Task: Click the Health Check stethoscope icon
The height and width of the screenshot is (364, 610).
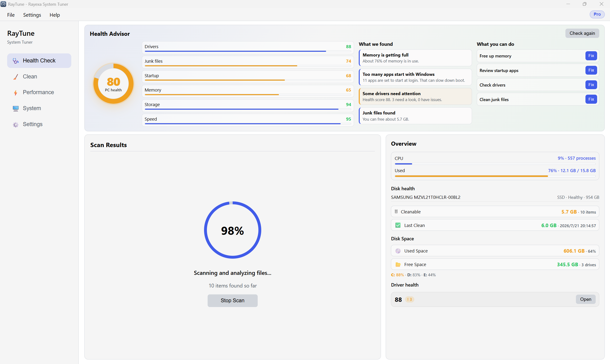Action: [x=16, y=61]
